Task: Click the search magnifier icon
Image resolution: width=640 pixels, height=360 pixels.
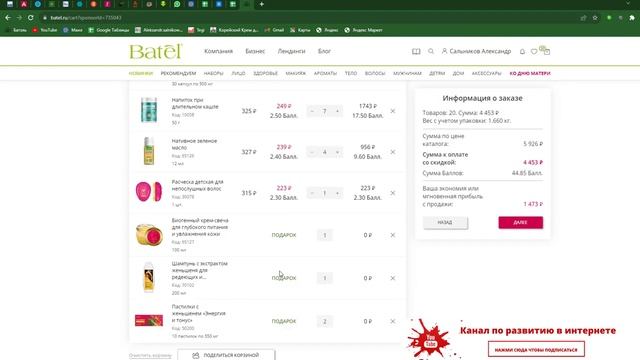Action: pos(431,51)
